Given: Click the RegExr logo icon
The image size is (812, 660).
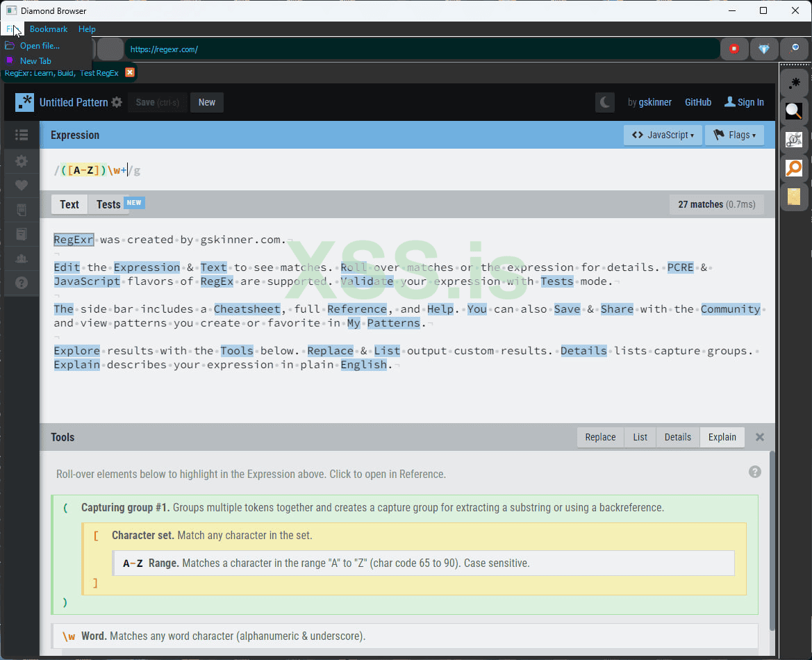Looking at the screenshot, I should pyautogui.click(x=24, y=103).
